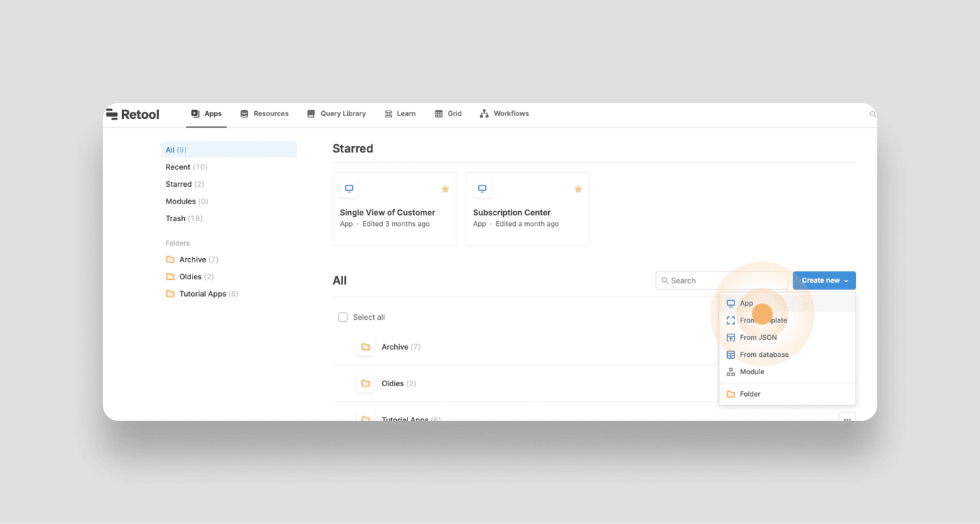
Task: Click the Archive folder icon in the All list
Action: pyautogui.click(x=365, y=347)
